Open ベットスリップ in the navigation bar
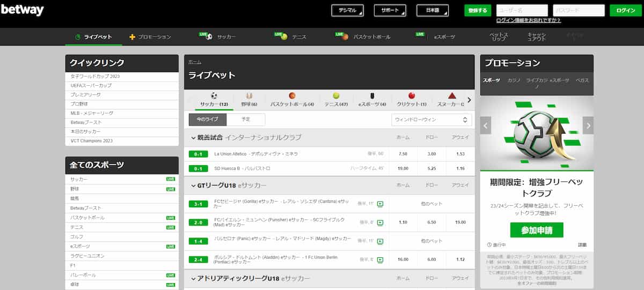Image resolution: width=644 pixels, height=290 pixels. tap(499, 37)
